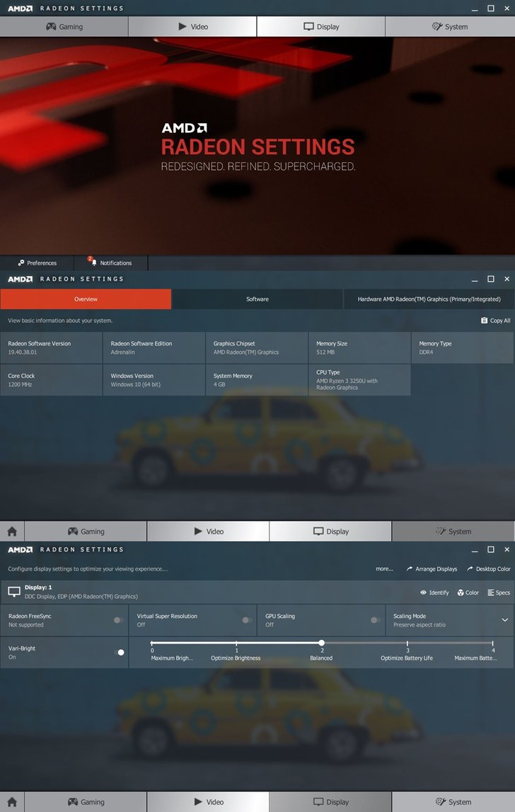Select the Memory Size 512 MB tile
515x812 pixels.
(360, 348)
